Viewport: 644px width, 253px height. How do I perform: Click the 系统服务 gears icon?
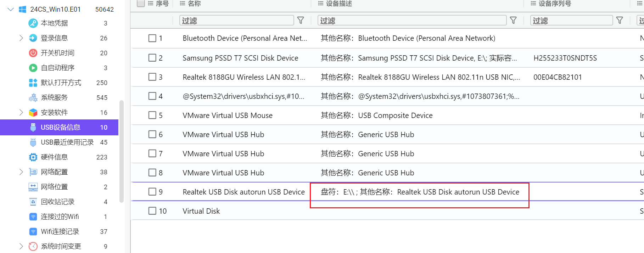tap(33, 98)
